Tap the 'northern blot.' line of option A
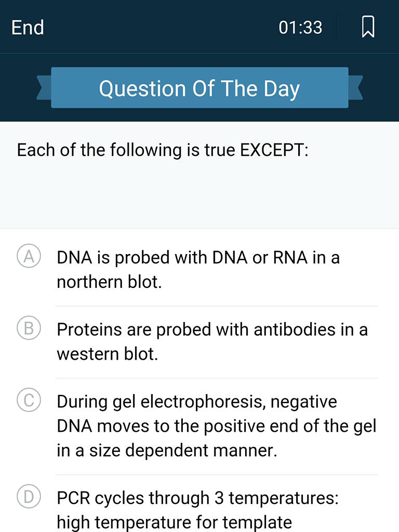This screenshot has width=399, height=532. (109, 282)
